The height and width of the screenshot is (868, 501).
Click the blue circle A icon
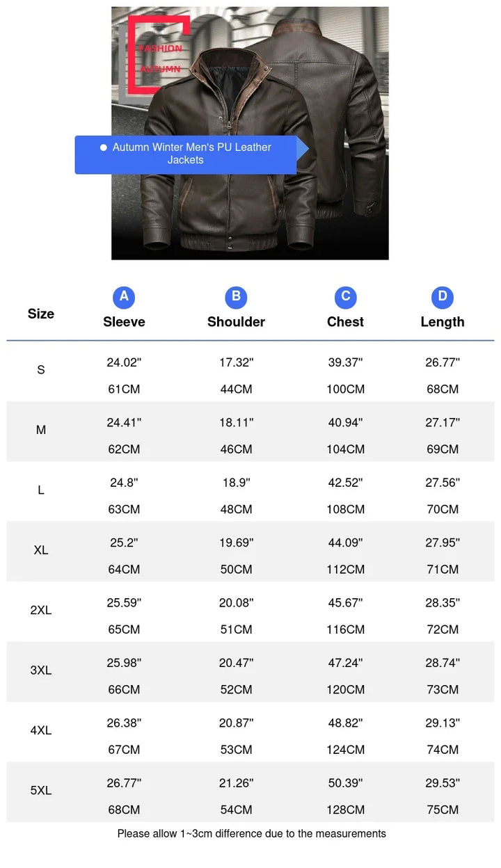click(124, 298)
